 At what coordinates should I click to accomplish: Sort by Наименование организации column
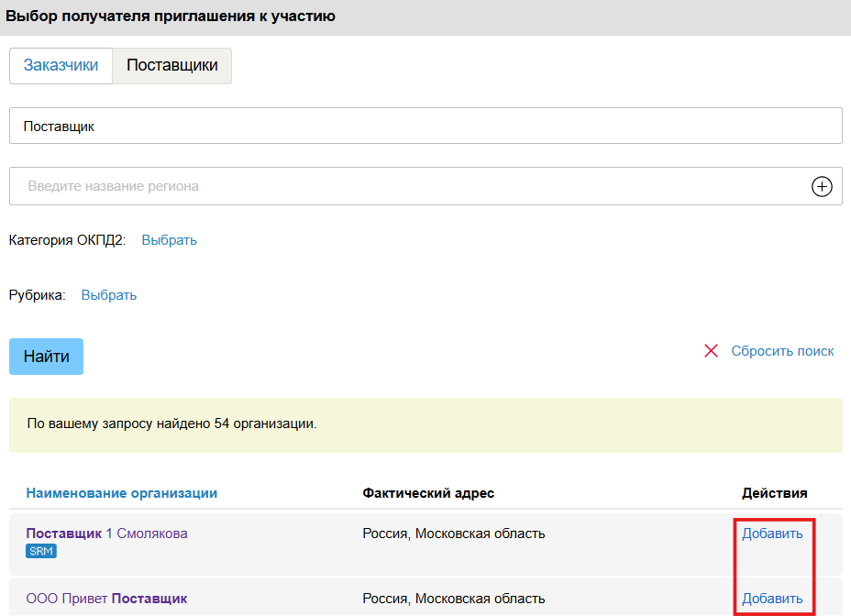[x=122, y=493]
